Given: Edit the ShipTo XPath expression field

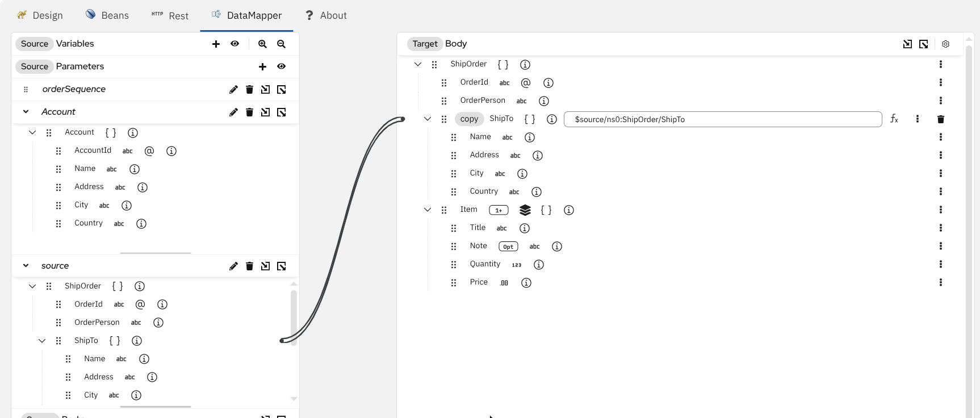Looking at the screenshot, I should (723, 119).
